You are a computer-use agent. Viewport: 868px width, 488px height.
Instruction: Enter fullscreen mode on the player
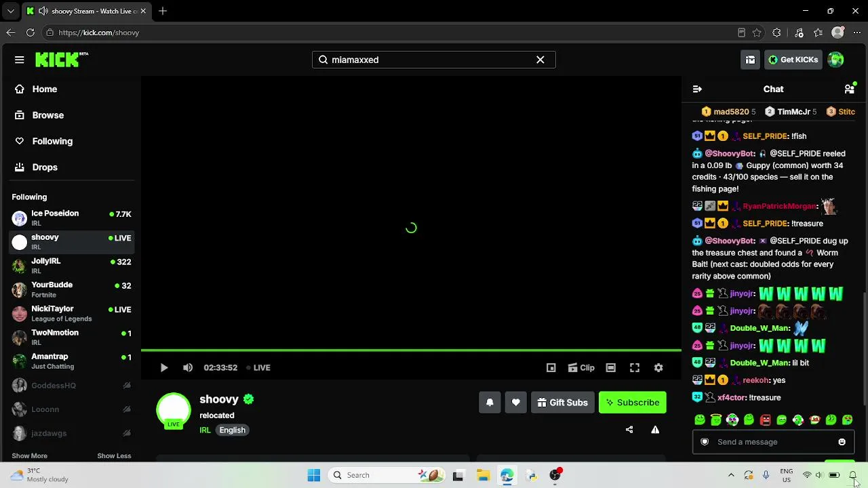[x=635, y=367]
